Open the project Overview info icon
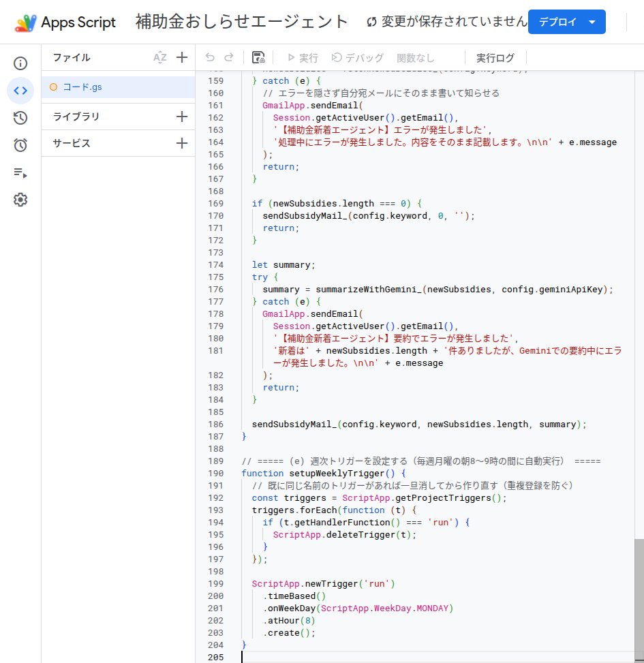The height and width of the screenshot is (663, 644). tap(20, 63)
